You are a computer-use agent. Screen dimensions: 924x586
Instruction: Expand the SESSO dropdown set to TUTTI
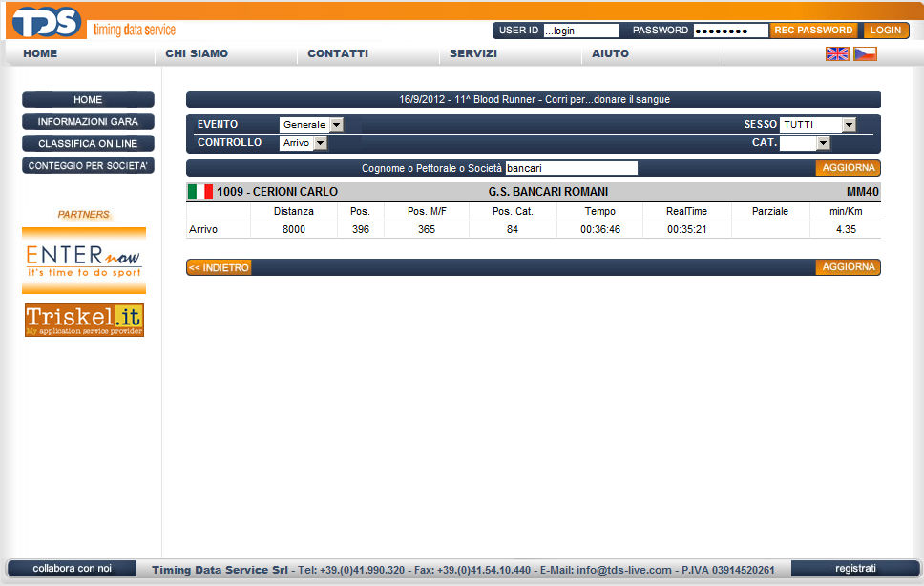[849, 125]
